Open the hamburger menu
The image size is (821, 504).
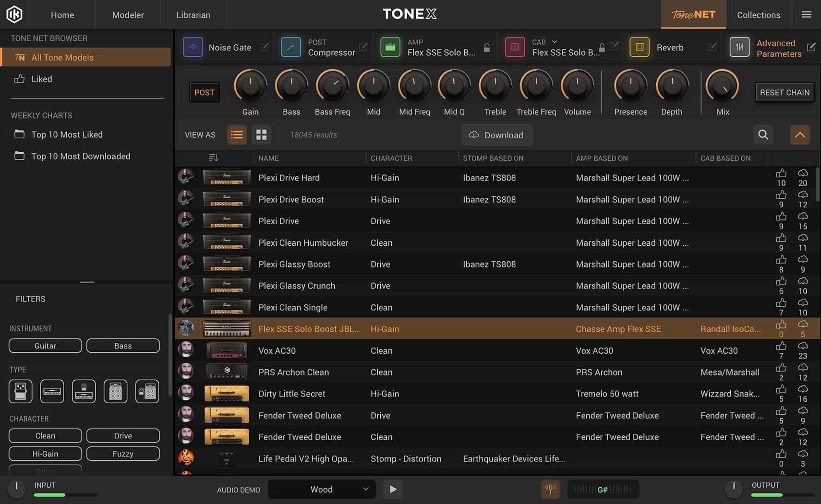pyautogui.click(x=807, y=14)
